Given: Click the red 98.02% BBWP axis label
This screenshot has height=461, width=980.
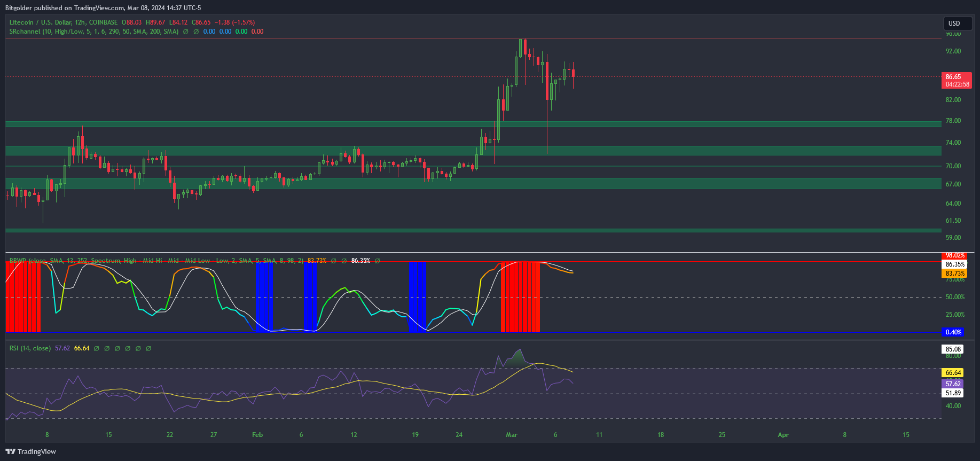Looking at the screenshot, I should 954,255.
